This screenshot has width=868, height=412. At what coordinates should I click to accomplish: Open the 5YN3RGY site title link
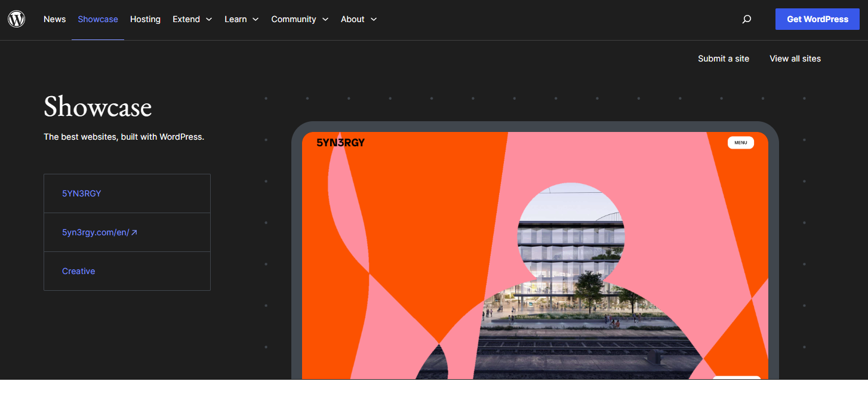tap(82, 193)
